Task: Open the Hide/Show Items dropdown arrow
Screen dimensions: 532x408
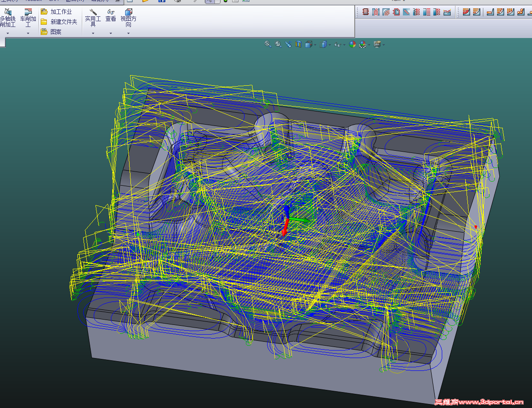Action: pyautogui.click(x=344, y=45)
